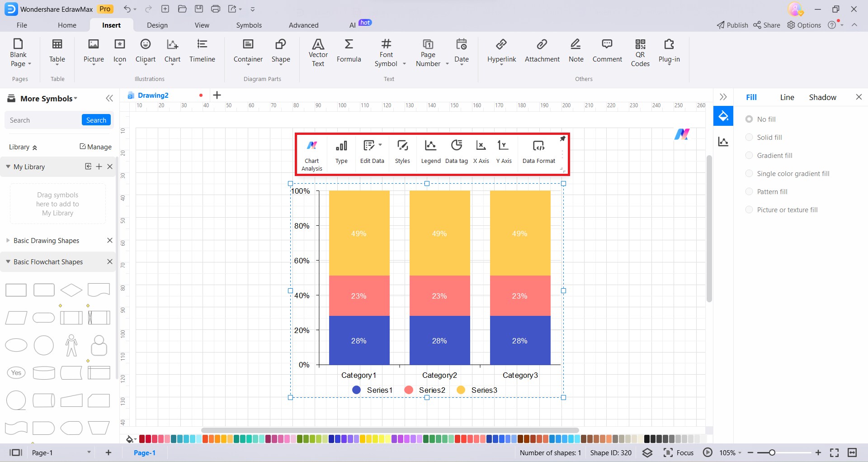The width and height of the screenshot is (868, 462).
Task: Open More Symbols dropdown
Action: [x=49, y=99]
